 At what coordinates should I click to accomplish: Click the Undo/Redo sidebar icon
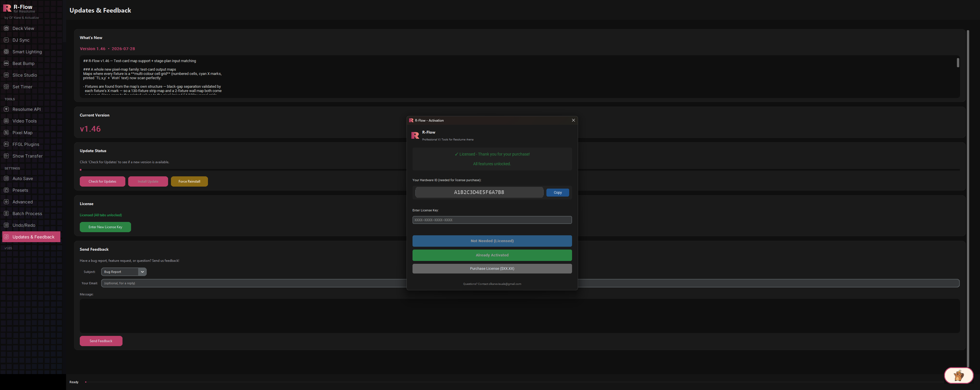pyautogui.click(x=6, y=225)
